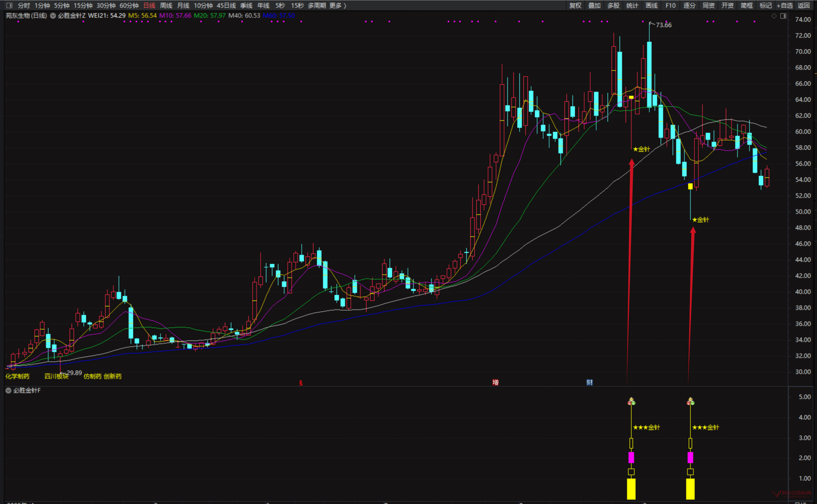Click the 创新药 concept link
This screenshot has height=504, width=817.
point(112,376)
